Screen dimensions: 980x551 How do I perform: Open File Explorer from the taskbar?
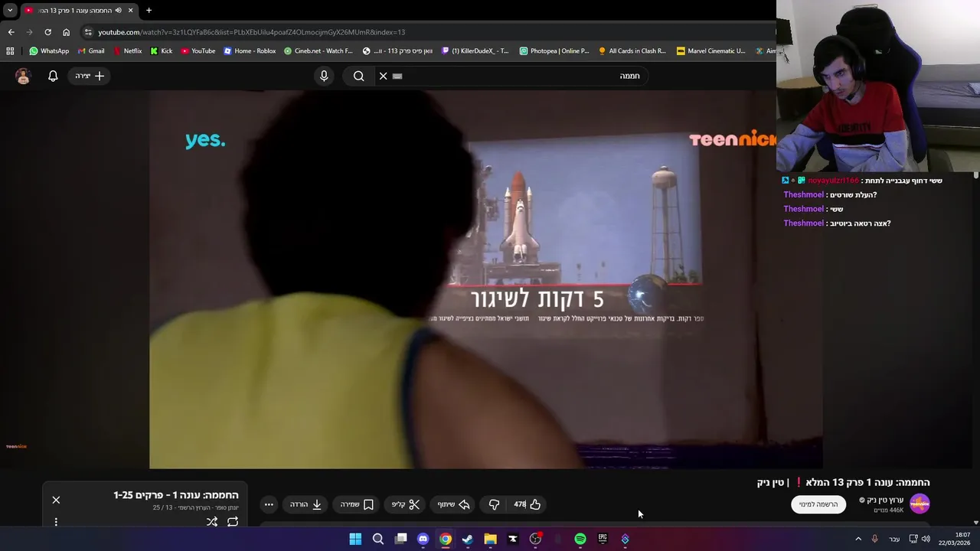490,539
